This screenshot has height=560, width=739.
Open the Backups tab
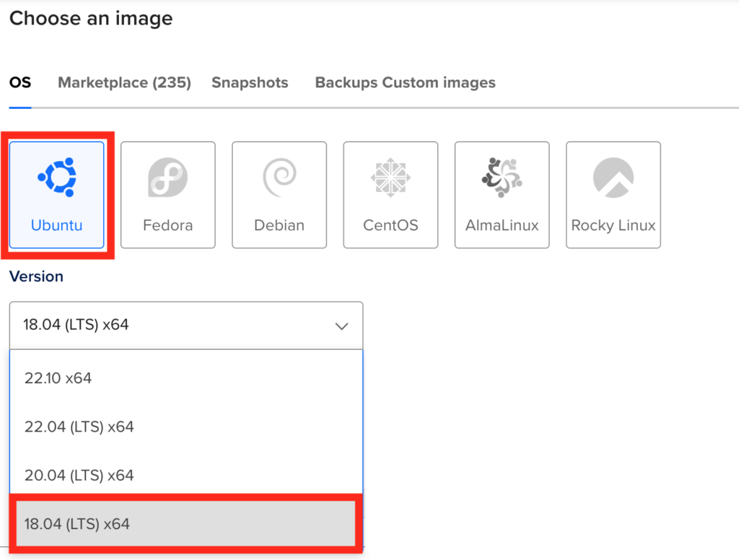pyautogui.click(x=346, y=83)
